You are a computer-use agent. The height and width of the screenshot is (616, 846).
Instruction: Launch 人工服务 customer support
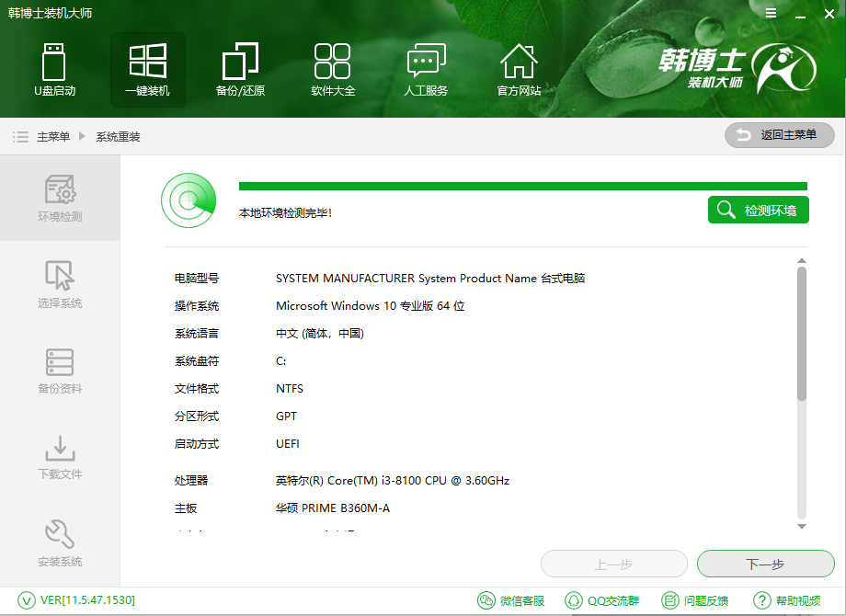tap(426, 69)
